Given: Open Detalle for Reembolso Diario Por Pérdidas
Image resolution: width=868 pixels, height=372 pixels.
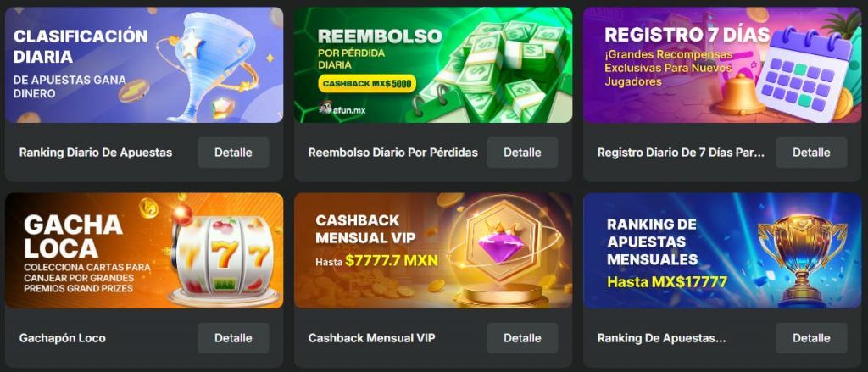Looking at the screenshot, I should 522,153.
